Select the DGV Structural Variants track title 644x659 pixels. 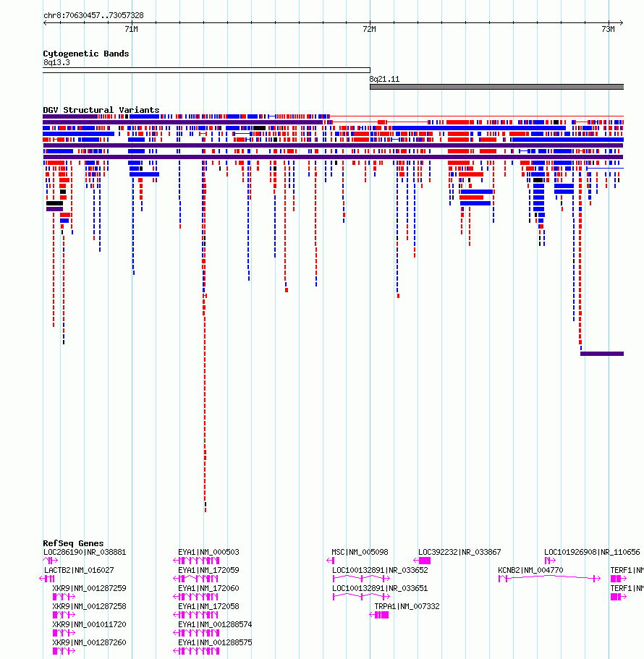coord(101,110)
